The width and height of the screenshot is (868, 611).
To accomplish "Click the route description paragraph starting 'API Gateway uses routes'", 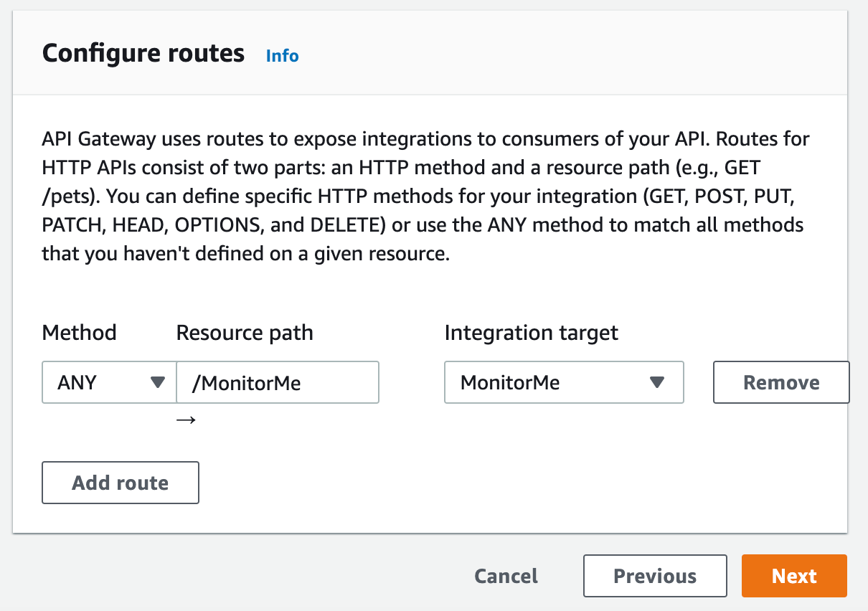I will click(x=423, y=196).
